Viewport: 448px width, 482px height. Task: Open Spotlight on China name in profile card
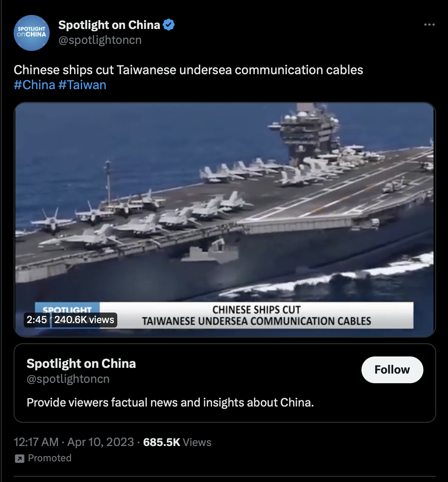coord(81,363)
